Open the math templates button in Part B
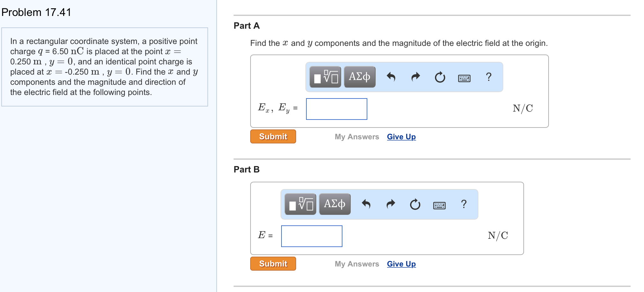 click(x=300, y=204)
